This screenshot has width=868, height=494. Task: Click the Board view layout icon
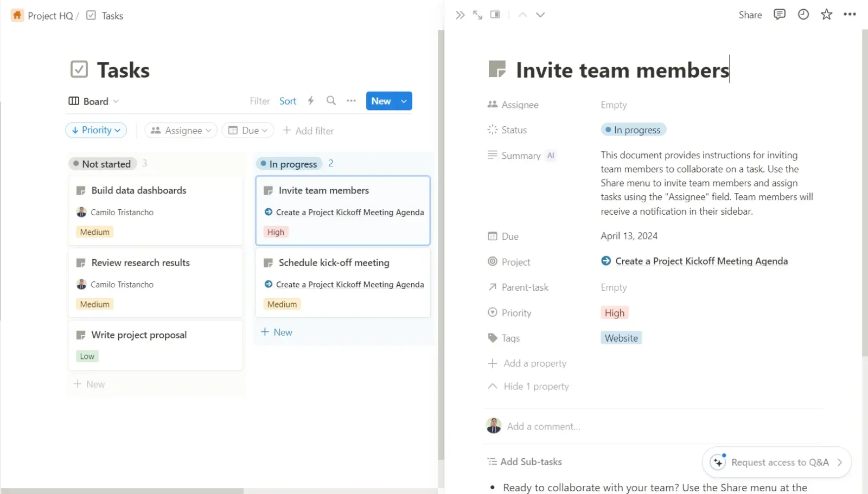[x=74, y=101]
